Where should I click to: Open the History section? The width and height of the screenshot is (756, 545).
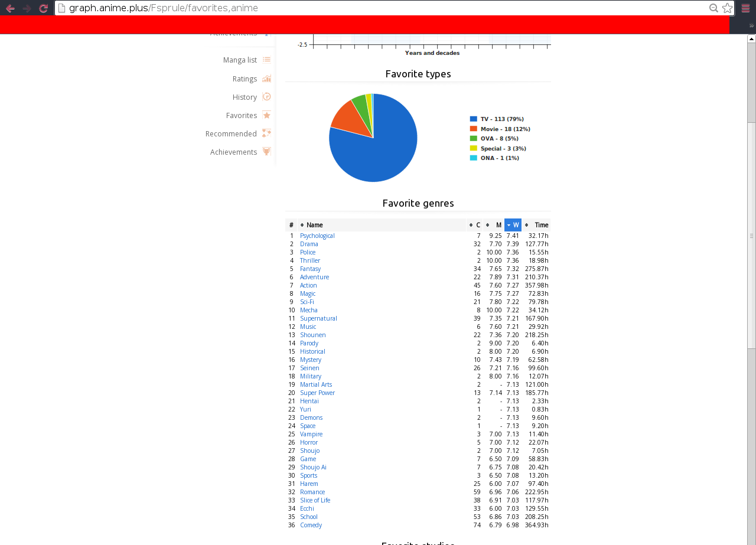pos(245,97)
